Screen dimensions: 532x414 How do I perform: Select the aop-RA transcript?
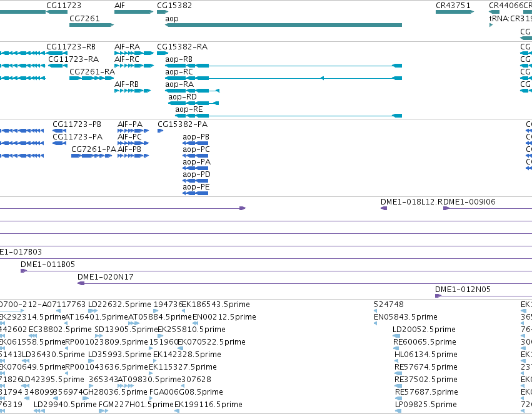pos(193,91)
